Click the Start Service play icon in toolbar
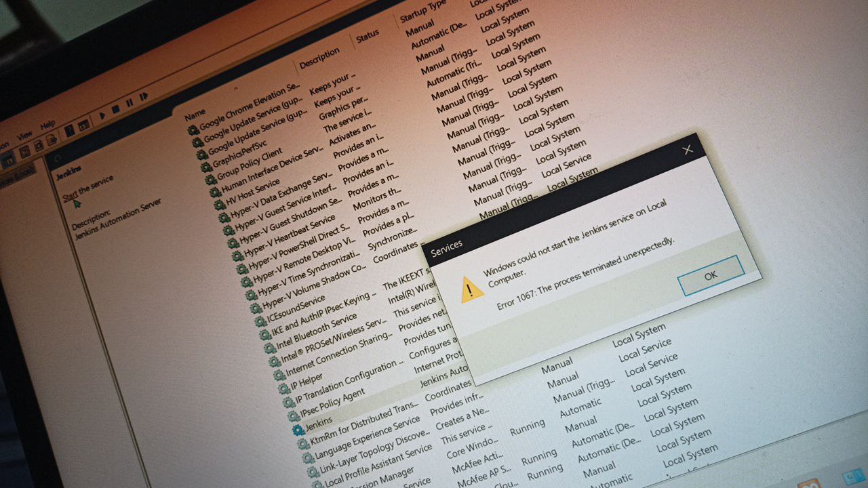Image resolution: width=868 pixels, height=488 pixels. click(103, 116)
